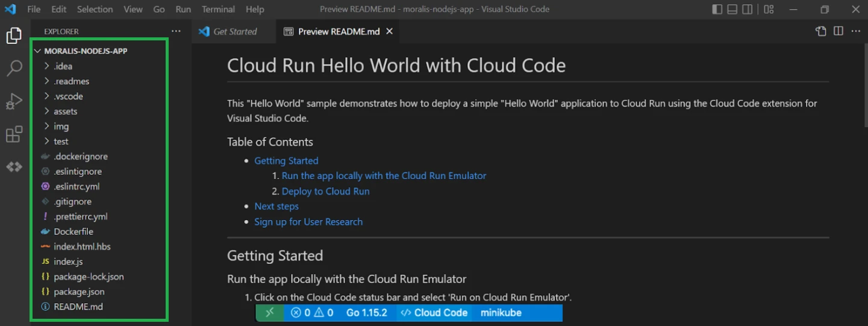This screenshot has width=868, height=326.
Task: Follow the Sign up for User Research link
Action: (308, 222)
